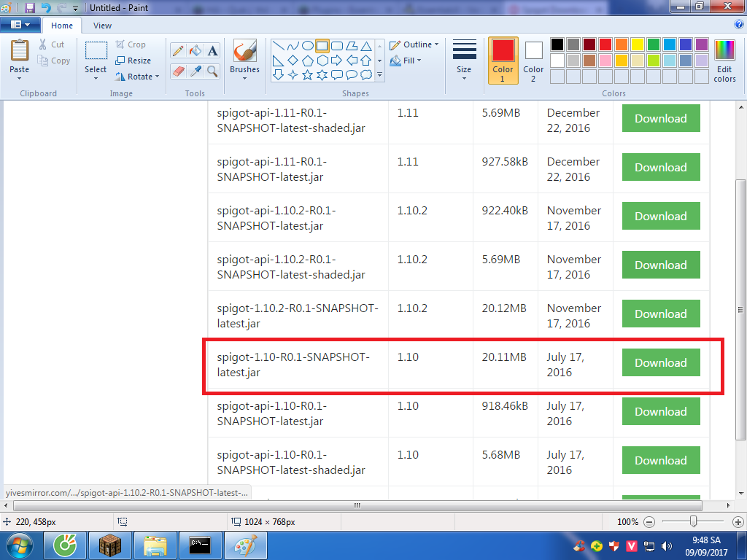Open Paint Help question mark icon
This screenshot has width=747, height=560.
[x=739, y=24]
